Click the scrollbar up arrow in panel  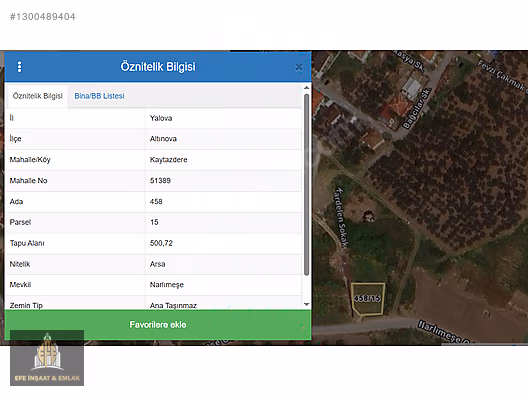point(306,88)
